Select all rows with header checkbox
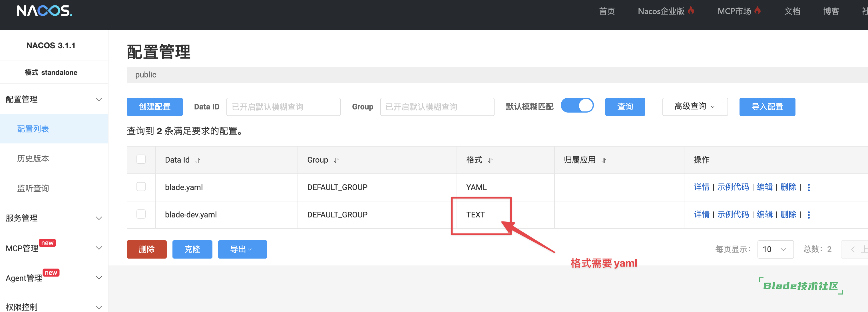Image resolution: width=868 pixels, height=312 pixels. [141, 159]
